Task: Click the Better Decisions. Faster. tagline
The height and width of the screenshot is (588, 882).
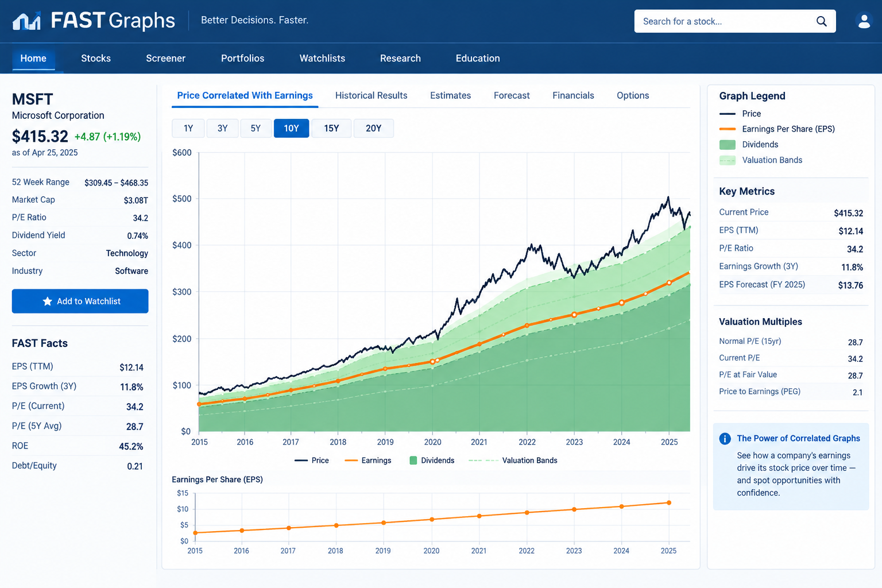Action: click(255, 20)
